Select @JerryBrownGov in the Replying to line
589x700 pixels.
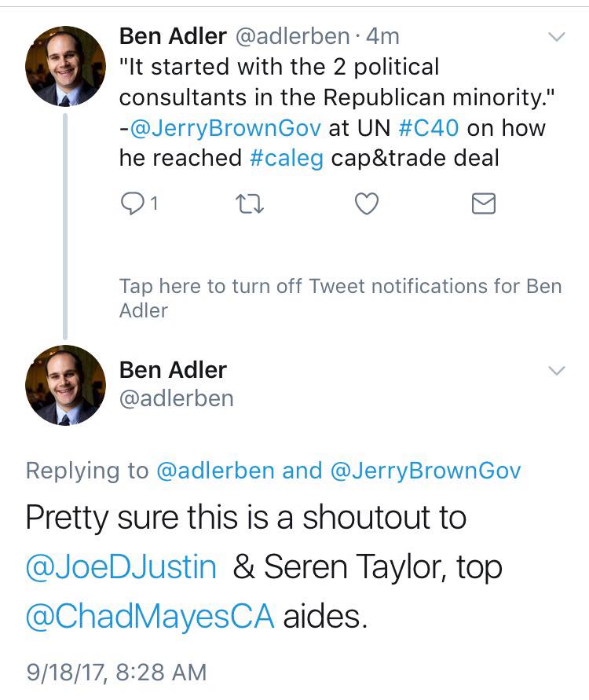click(x=425, y=471)
